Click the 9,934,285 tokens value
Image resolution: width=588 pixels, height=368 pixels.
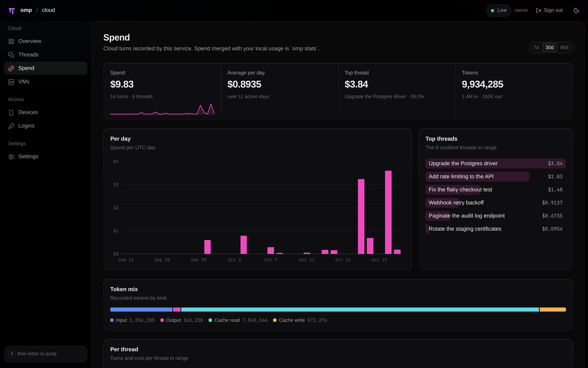tap(482, 84)
